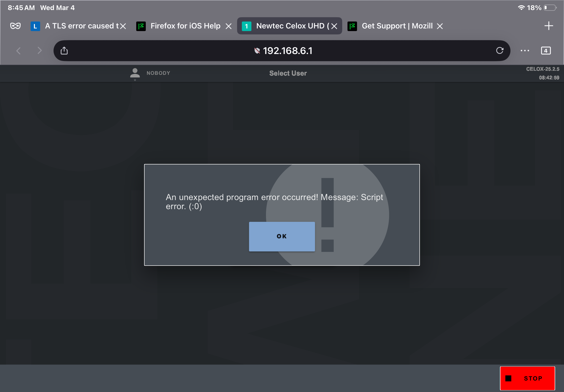Viewport: 564px width, 392px height.
Task: Switch to the 'A TLS error caused' tab
Action: [76, 26]
